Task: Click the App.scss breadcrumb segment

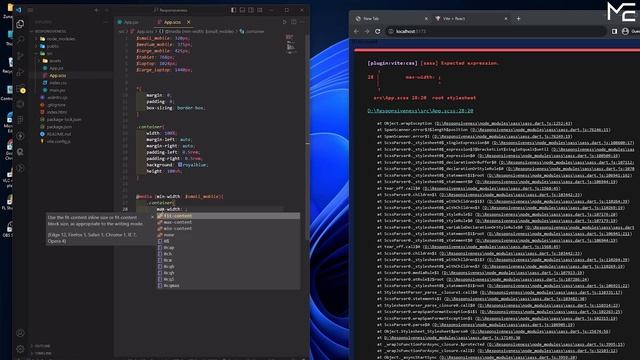Action: [x=142, y=31]
